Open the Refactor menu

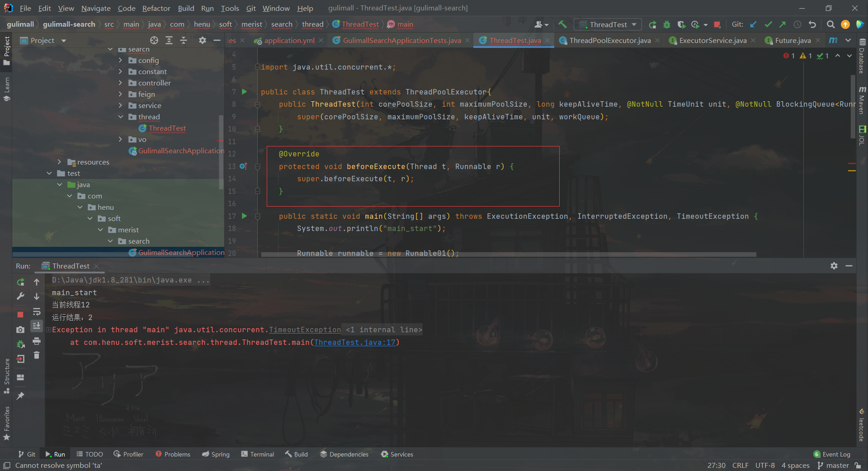(156, 8)
